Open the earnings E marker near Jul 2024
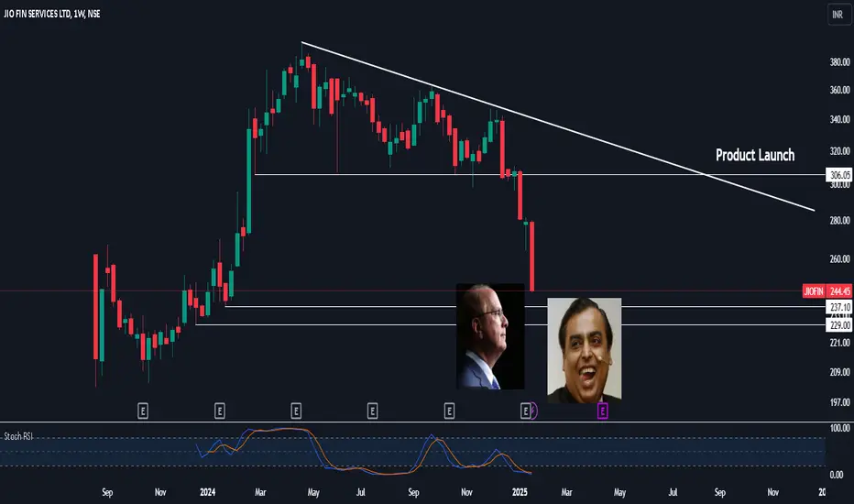 coord(373,411)
